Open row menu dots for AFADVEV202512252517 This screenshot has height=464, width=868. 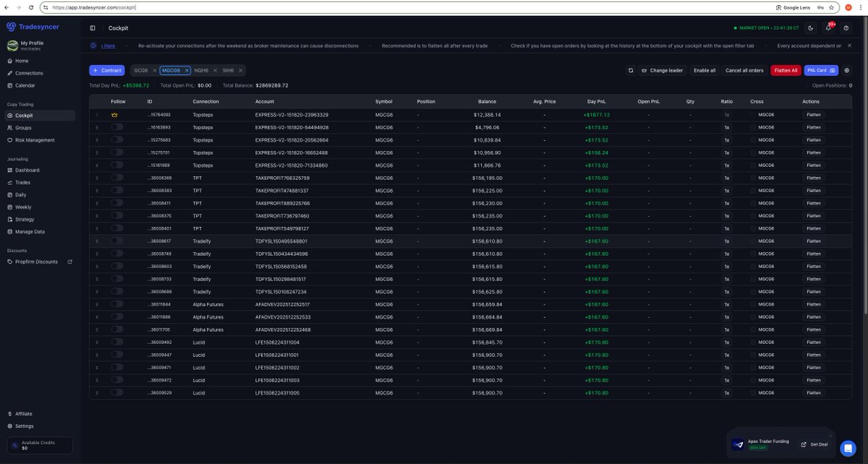click(x=97, y=304)
